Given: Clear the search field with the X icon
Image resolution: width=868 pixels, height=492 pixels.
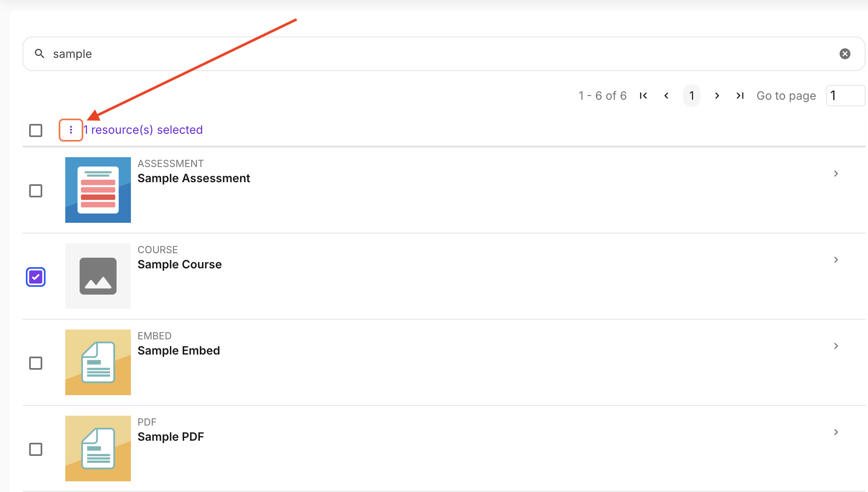Looking at the screenshot, I should [x=845, y=54].
